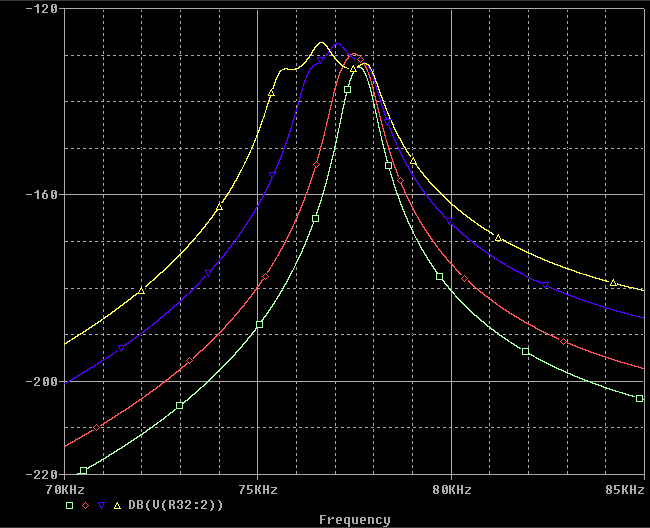Click the 80KHz x-axis label
This screenshot has width=650, height=528.
click(x=452, y=490)
